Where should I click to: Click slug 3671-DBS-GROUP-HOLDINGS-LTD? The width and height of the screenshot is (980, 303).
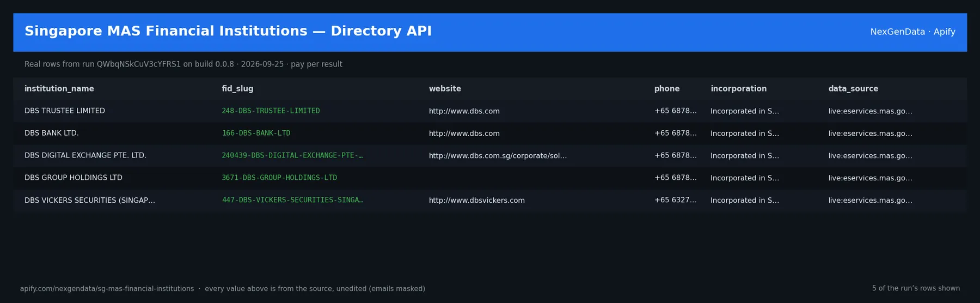pos(279,178)
